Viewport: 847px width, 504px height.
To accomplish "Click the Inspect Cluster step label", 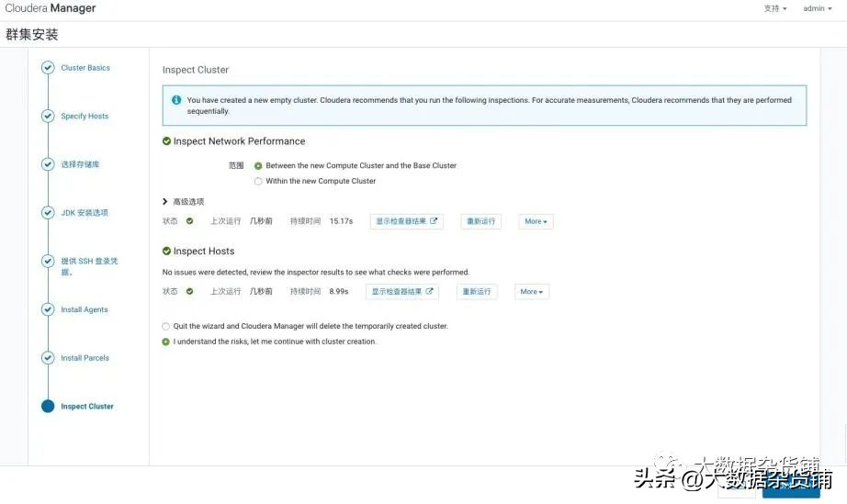I will click(87, 407).
